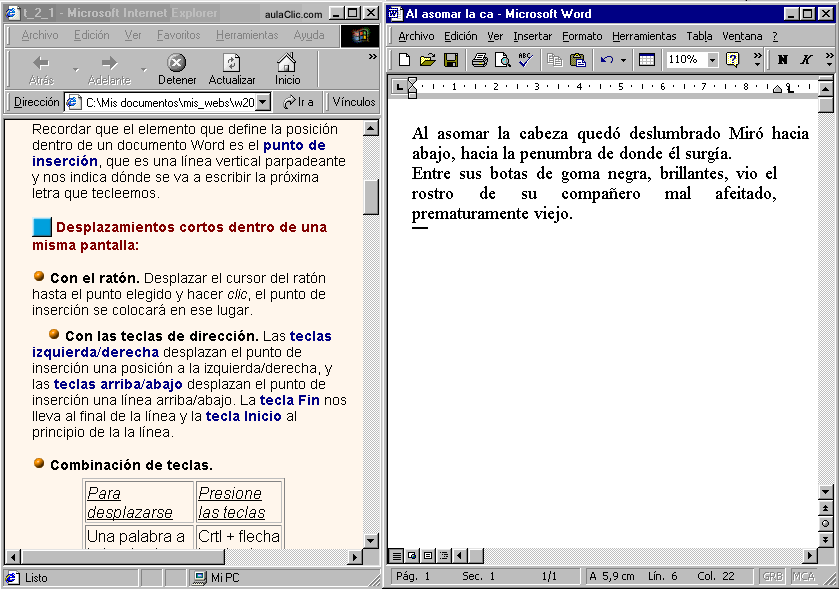Click the Explorer scroll down arrow

coord(371,540)
